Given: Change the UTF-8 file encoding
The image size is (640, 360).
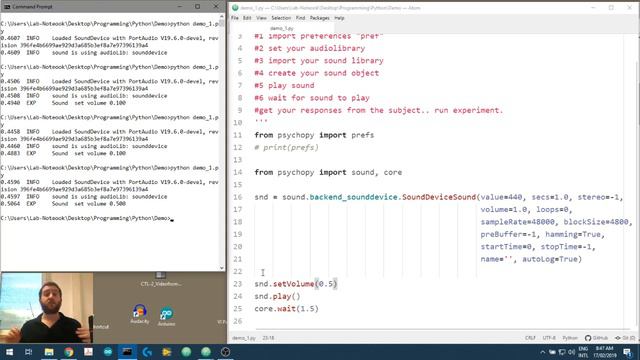Looking at the screenshot, I should [x=549, y=338].
